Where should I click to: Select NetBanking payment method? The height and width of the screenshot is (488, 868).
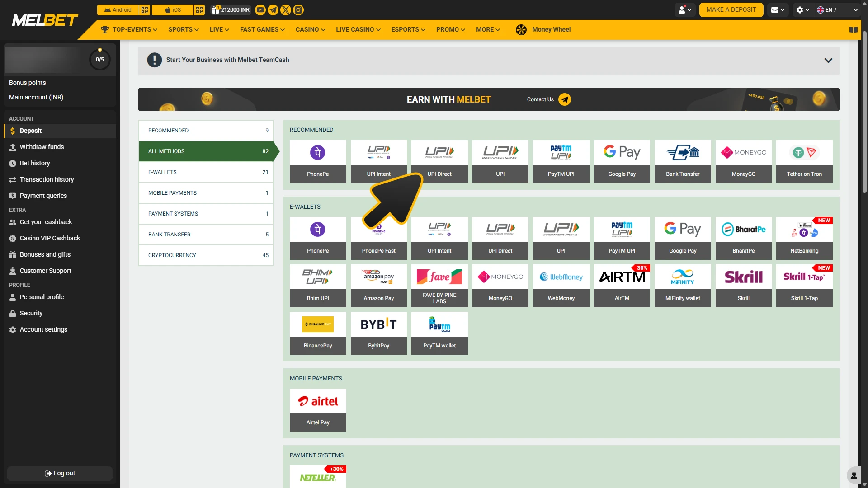(x=804, y=238)
